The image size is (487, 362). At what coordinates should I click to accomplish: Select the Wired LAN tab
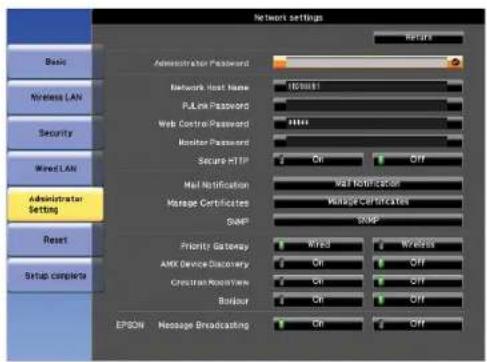[x=55, y=169]
